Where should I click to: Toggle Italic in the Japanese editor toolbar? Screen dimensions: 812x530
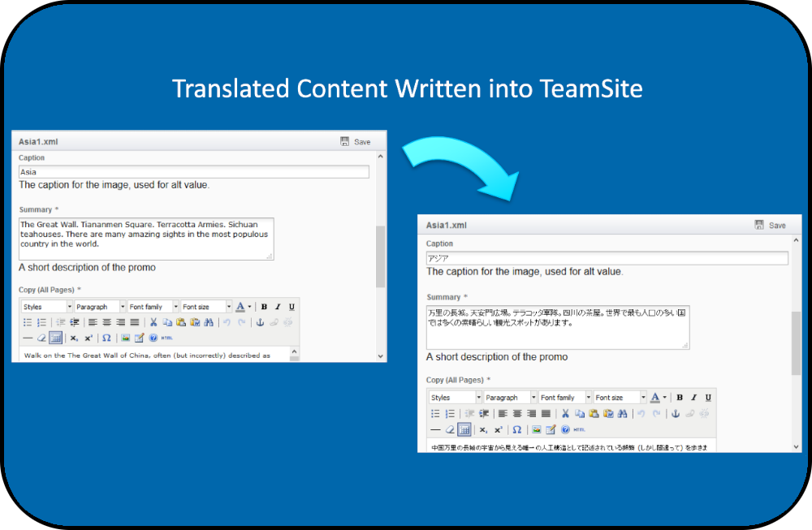694,398
